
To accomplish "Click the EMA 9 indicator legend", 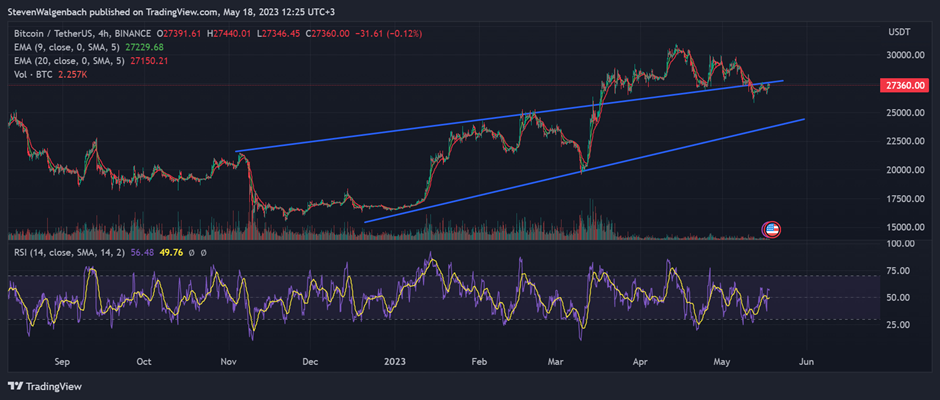I will [x=68, y=47].
